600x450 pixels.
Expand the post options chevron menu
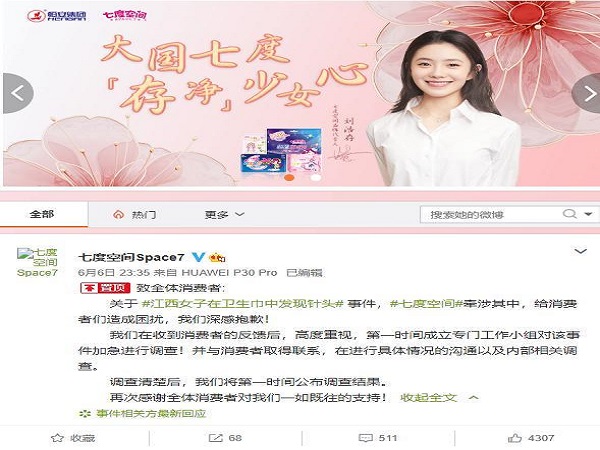tap(581, 251)
